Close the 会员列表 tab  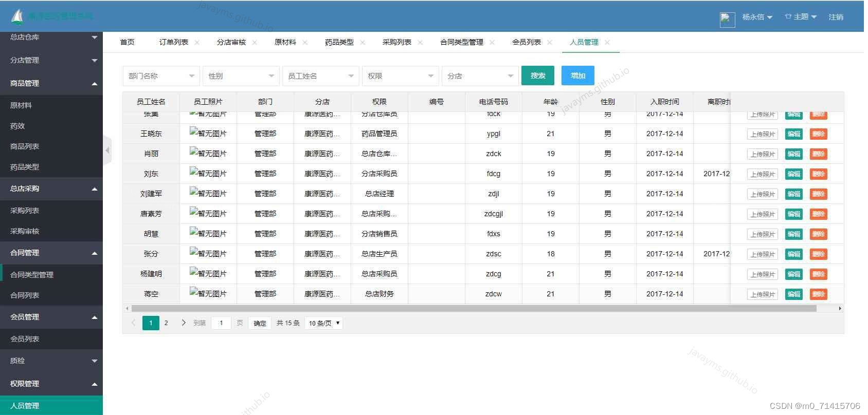[550, 42]
